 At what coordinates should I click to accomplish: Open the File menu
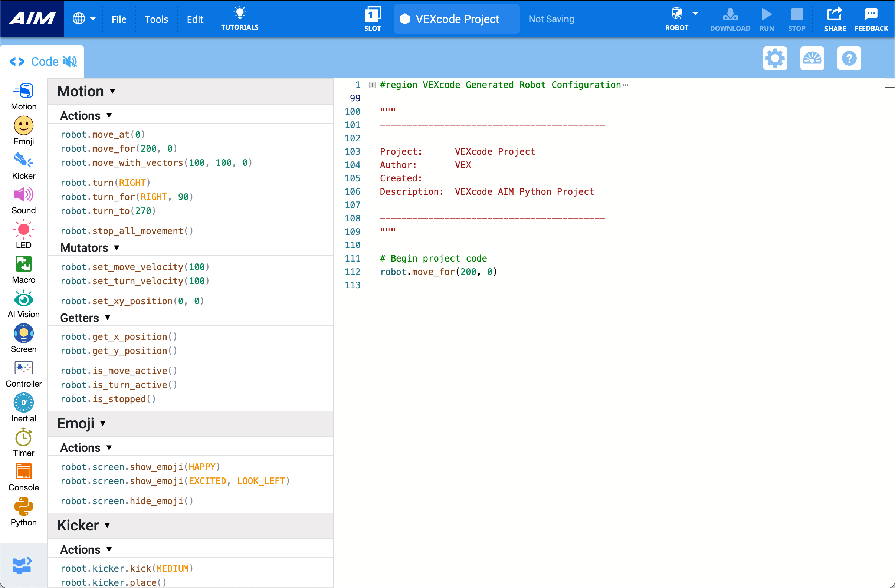tap(118, 19)
